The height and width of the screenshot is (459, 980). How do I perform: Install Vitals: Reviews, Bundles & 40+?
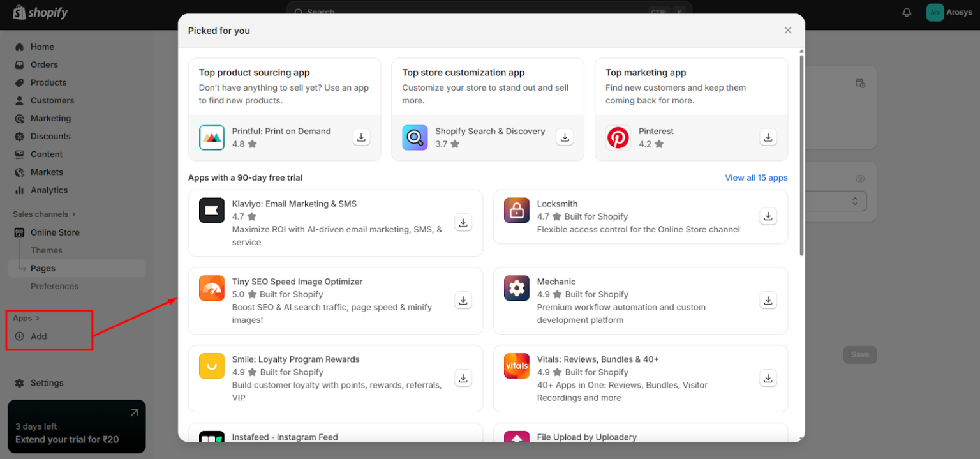[768, 378]
